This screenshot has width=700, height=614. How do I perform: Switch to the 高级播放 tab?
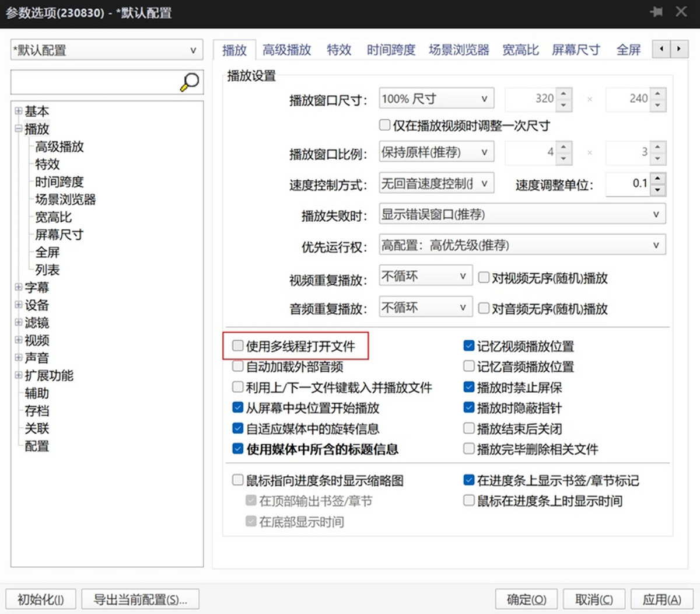(x=286, y=50)
